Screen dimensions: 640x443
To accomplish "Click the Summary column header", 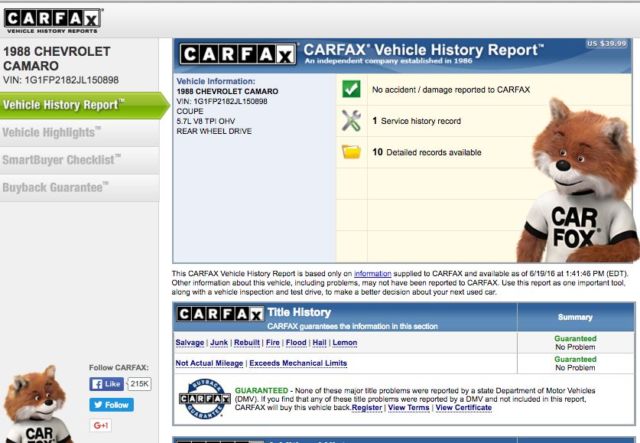I will click(575, 317).
